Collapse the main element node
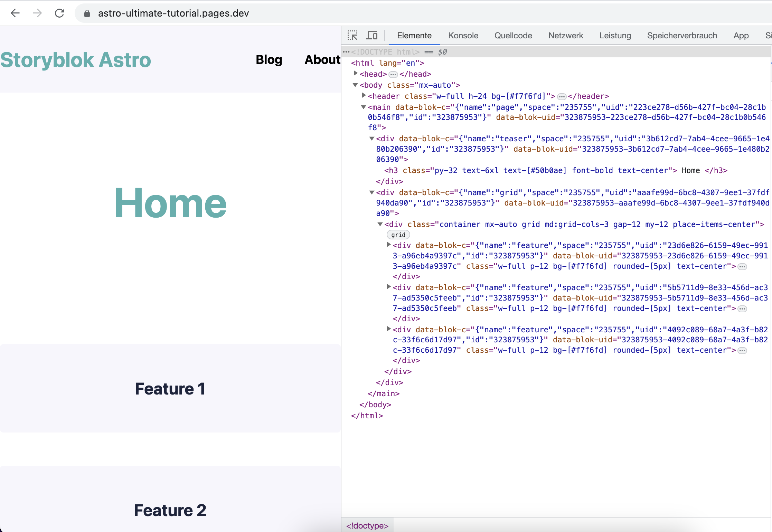Image resolution: width=772 pixels, height=532 pixels. coord(363,107)
